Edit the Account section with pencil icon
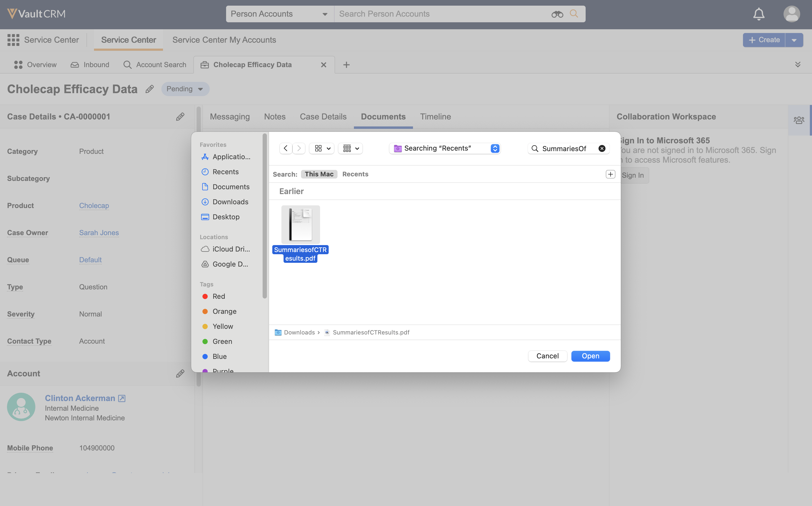The height and width of the screenshot is (506, 812). (x=180, y=373)
